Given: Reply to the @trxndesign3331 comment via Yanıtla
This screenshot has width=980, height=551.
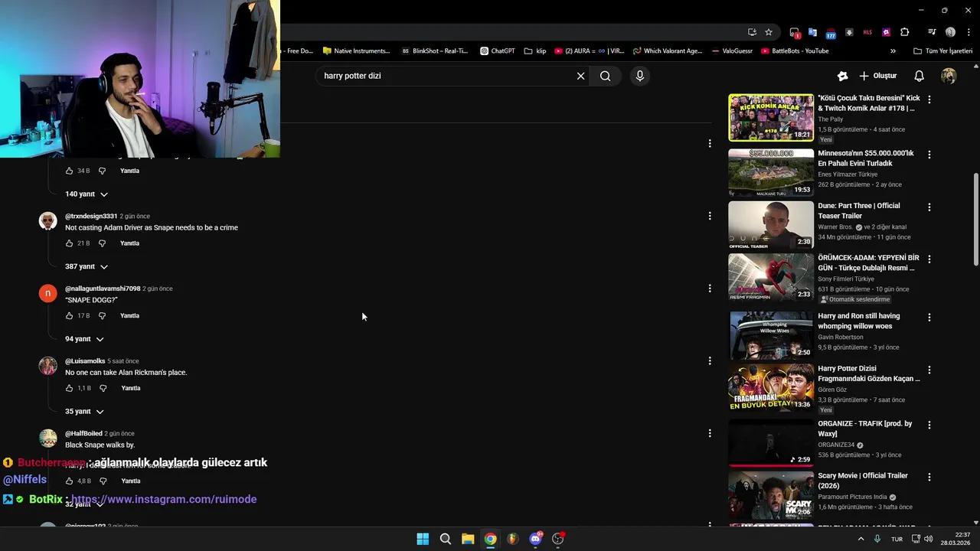Looking at the screenshot, I should click(x=129, y=243).
